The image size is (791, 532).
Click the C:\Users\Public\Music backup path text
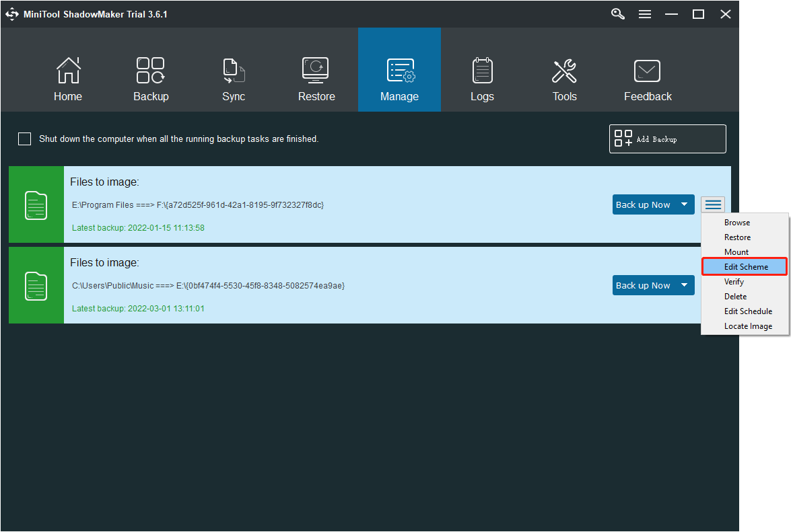[x=208, y=286]
